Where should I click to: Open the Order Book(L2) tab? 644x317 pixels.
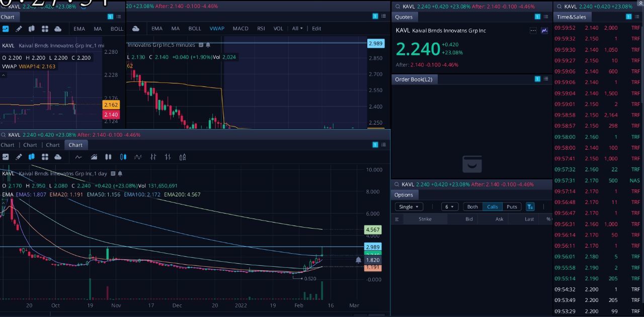414,79
